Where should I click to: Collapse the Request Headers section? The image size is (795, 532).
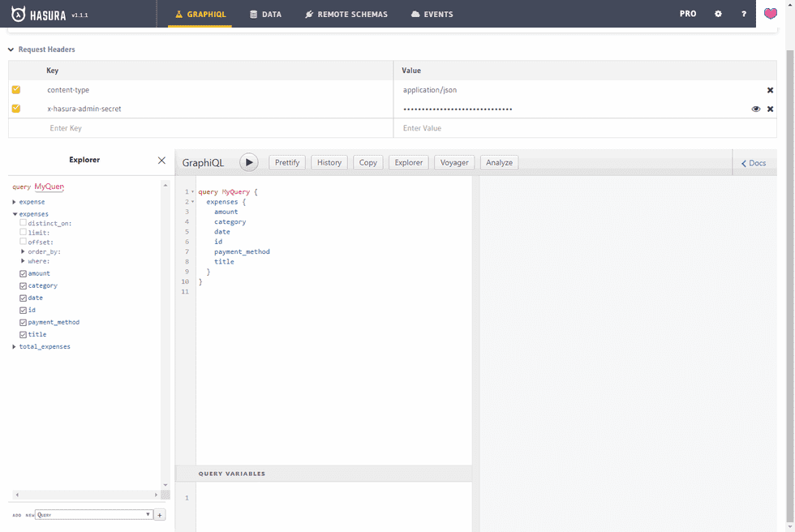(11, 49)
